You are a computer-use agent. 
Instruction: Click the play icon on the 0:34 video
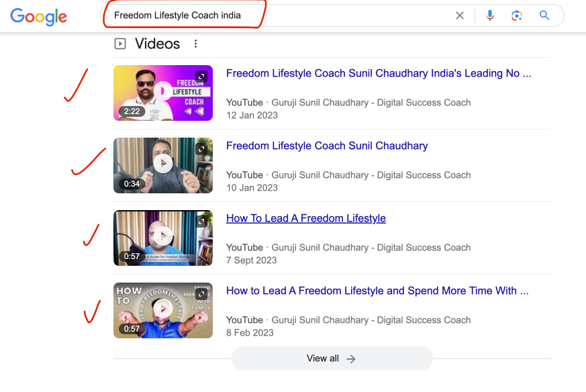[163, 165]
